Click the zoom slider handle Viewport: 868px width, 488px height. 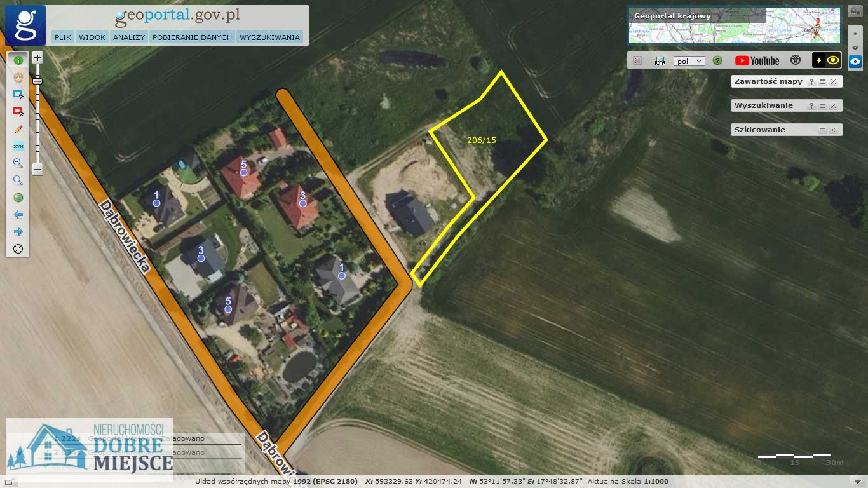(37, 81)
